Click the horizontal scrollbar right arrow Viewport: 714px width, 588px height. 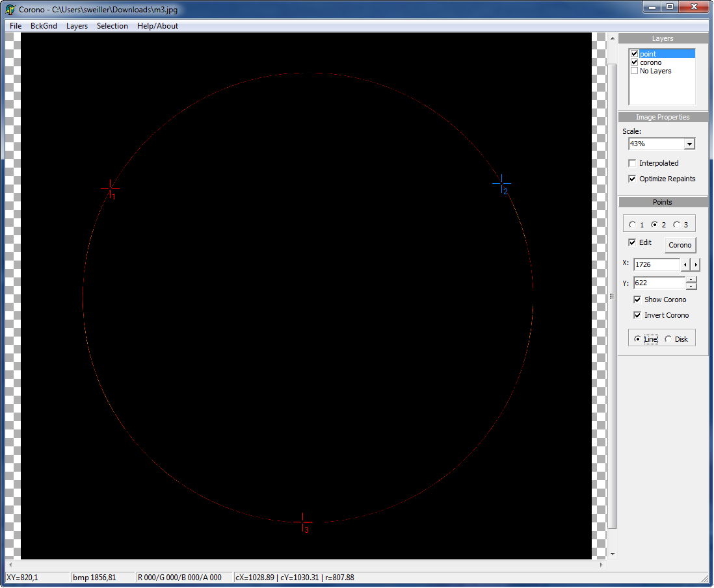click(x=600, y=565)
